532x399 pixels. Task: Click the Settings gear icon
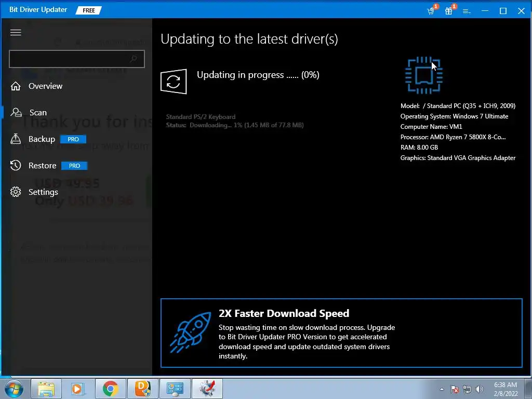pos(16,192)
